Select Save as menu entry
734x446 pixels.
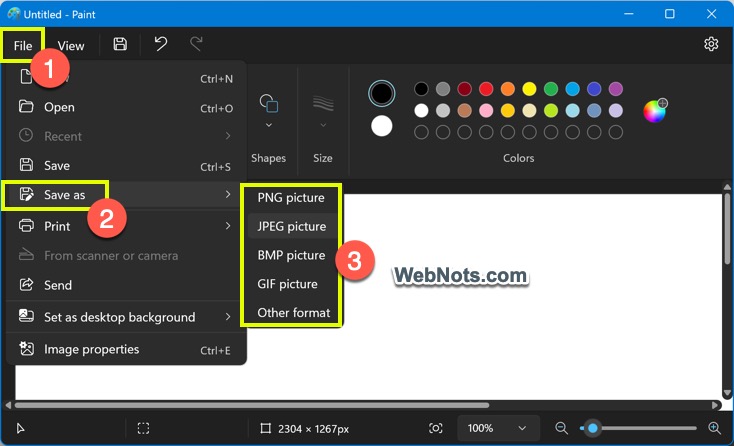pos(126,194)
